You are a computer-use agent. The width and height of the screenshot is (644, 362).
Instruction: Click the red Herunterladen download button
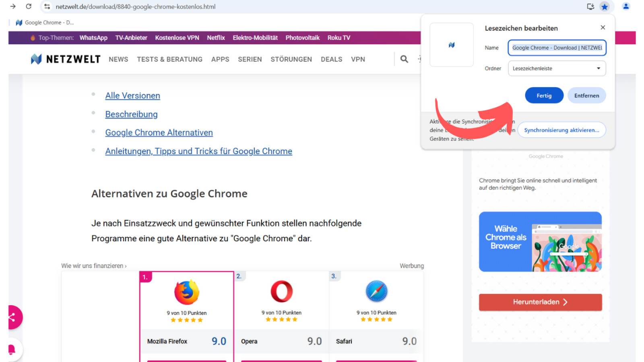pos(540,302)
